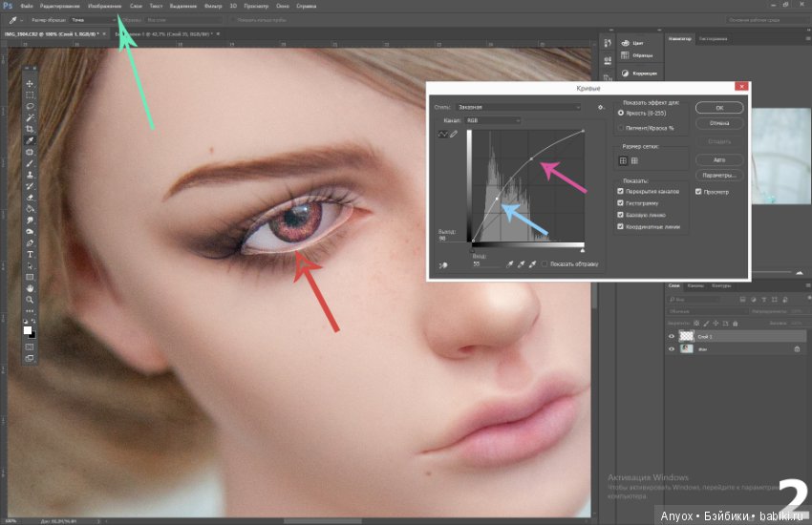Pick the white point eyedropper in Curves

pos(532,264)
